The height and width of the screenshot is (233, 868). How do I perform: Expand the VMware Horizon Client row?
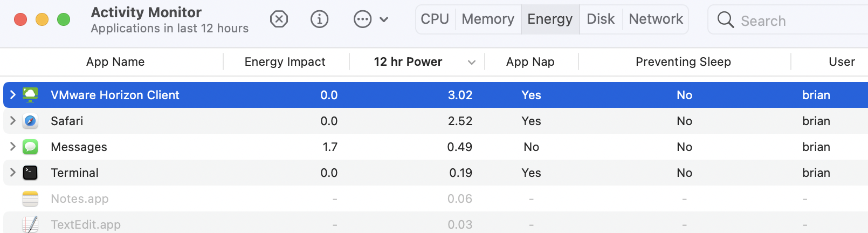(x=13, y=95)
